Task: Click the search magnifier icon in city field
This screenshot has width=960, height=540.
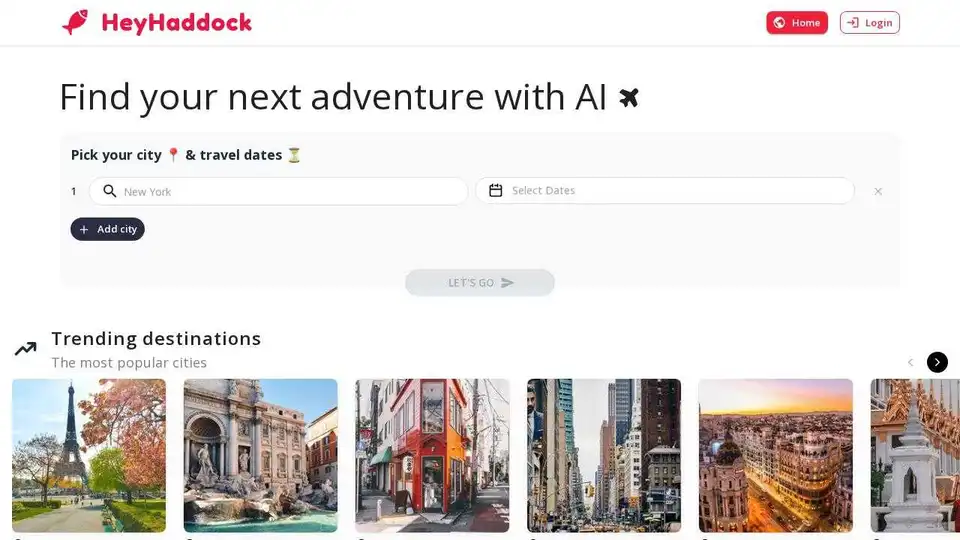Action: 110,191
